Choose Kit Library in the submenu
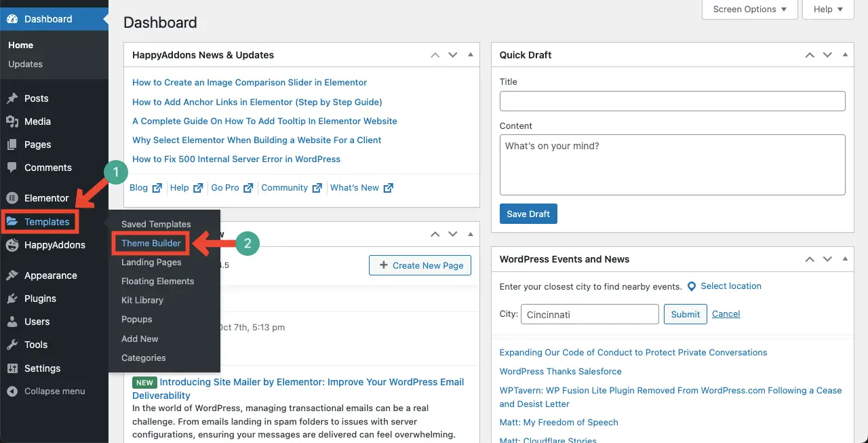Screen dimensions: 868x443 click(x=142, y=300)
